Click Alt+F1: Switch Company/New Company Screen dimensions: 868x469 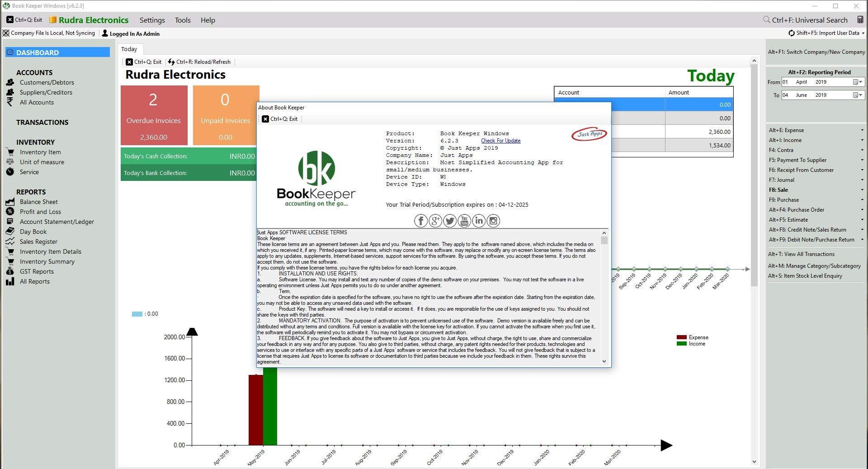coord(816,52)
